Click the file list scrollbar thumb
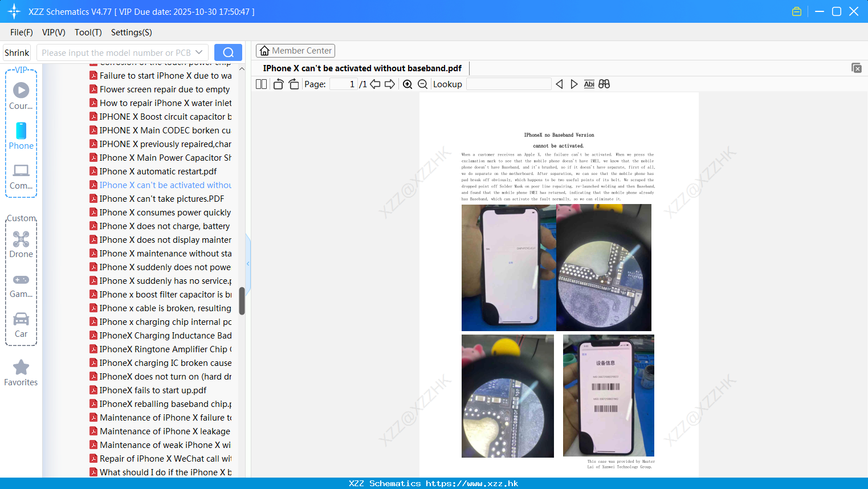 tap(242, 301)
